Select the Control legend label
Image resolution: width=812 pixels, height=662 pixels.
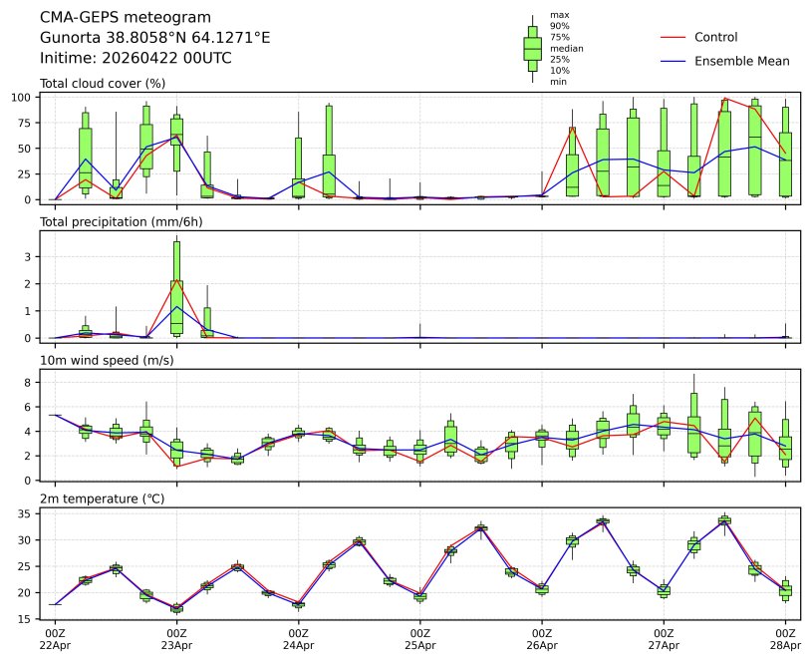pyautogui.click(x=715, y=37)
